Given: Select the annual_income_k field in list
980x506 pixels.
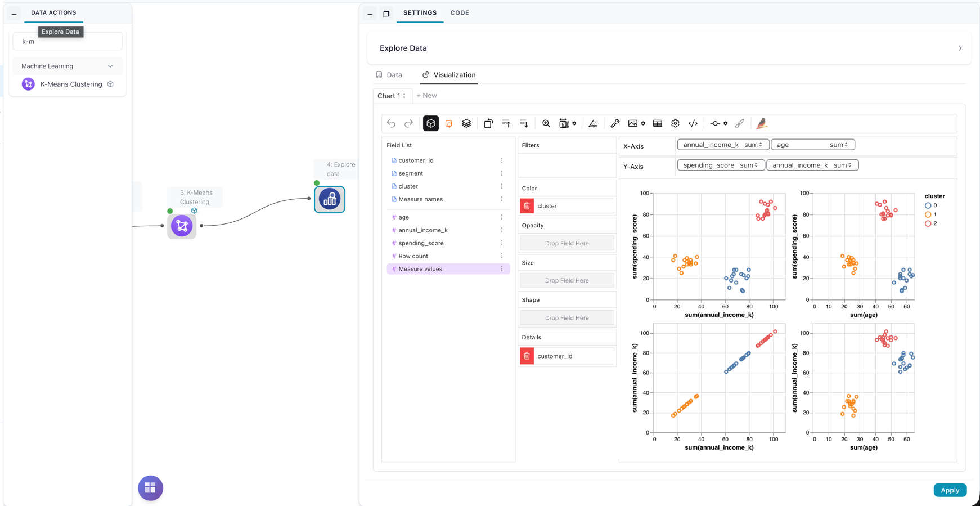Looking at the screenshot, I should 448,230.
